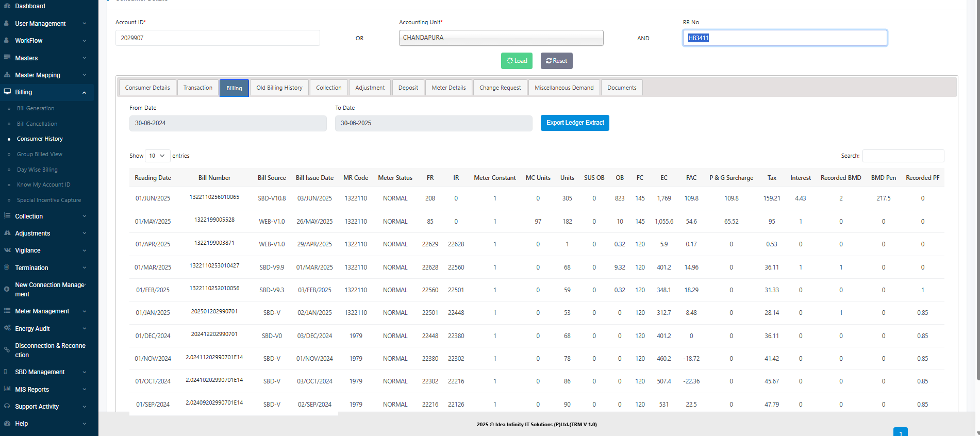Open Day Wise Billing link
Screen dimensions: 980x436
37,170
